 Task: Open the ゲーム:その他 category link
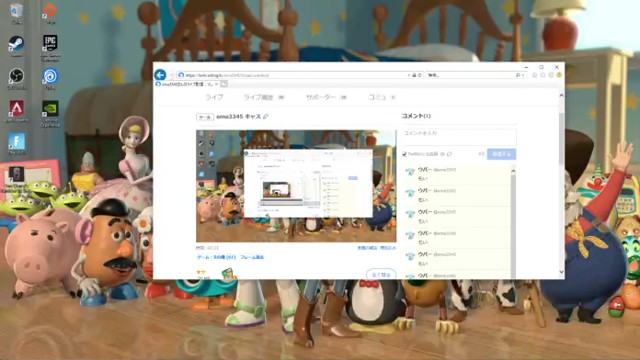click(x=216, y=257)
